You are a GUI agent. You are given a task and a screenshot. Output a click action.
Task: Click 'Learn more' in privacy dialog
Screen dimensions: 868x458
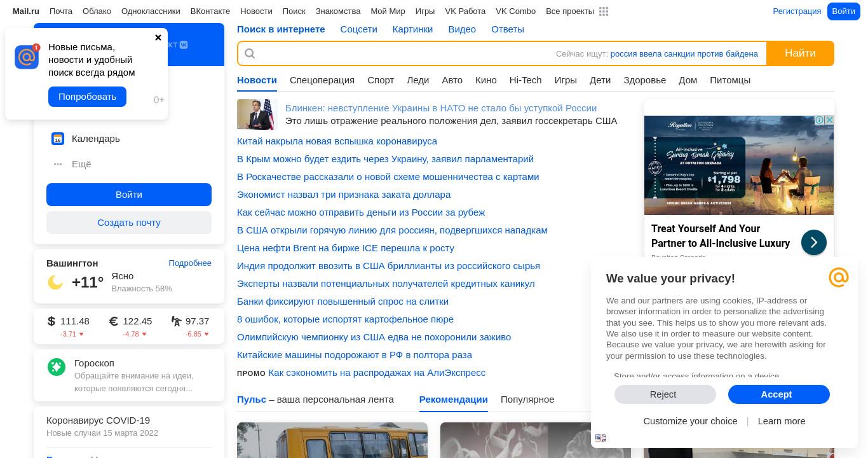click(x=781, y=421)
